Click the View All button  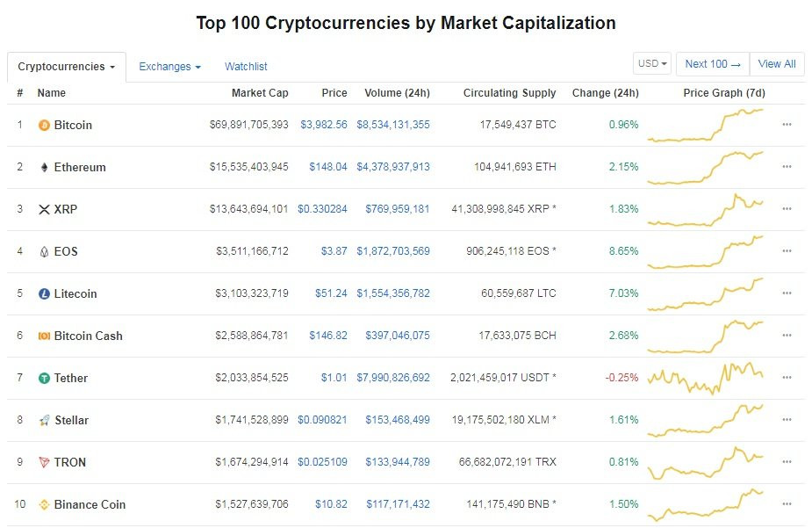[777, 64]
